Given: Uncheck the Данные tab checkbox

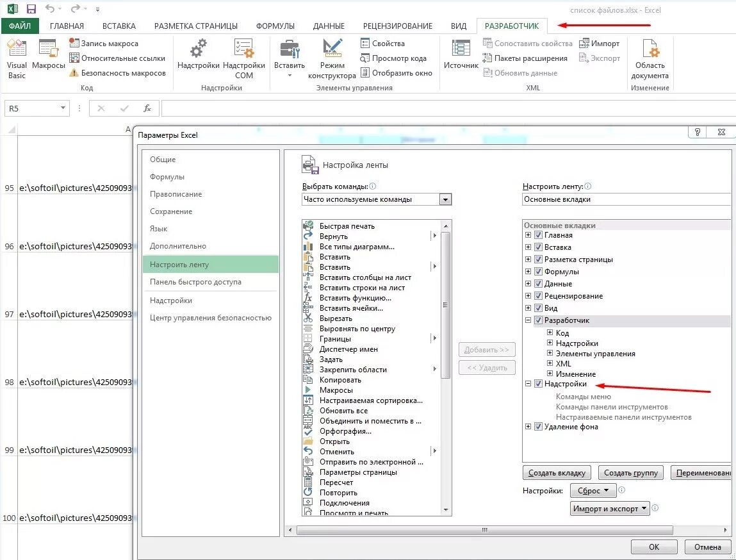Looking at the screenshot, I should pos(538,284).
